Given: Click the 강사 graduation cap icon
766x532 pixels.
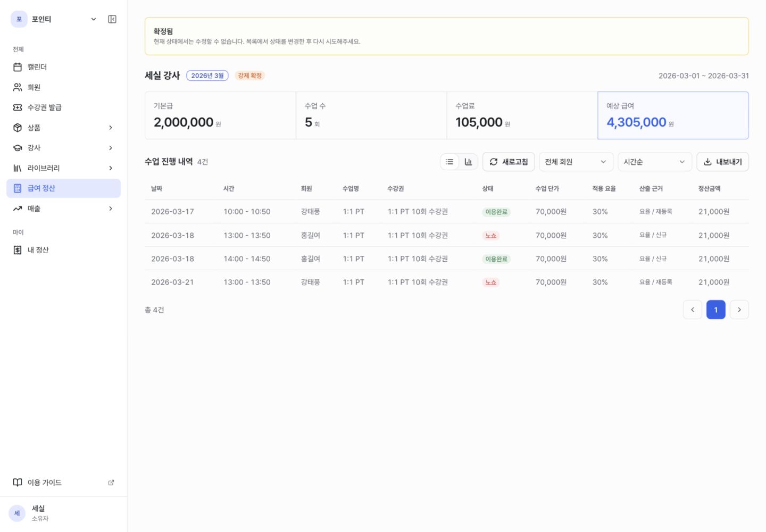Looking at the screenshot, I should click(18, 148).
